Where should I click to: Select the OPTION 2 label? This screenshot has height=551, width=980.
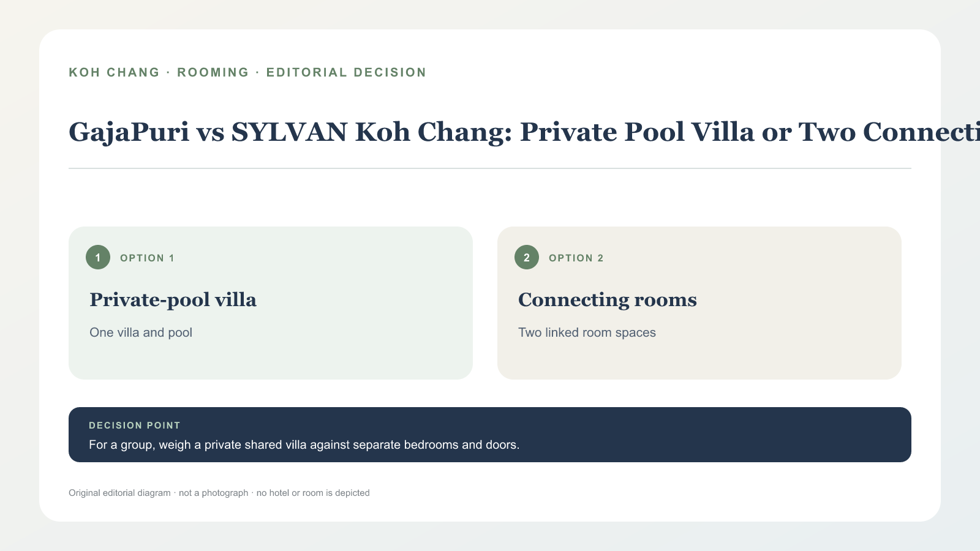(576, 258)
